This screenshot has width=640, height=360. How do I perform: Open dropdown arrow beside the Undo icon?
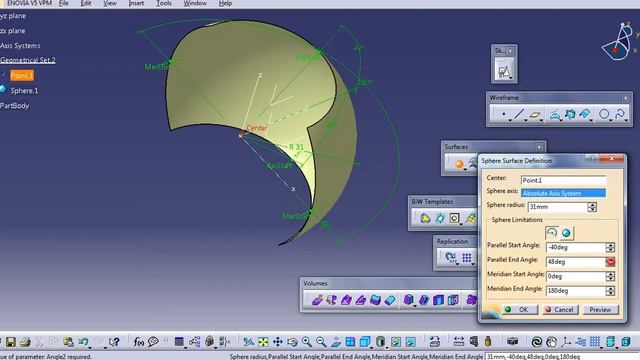[x=89, y=347]
